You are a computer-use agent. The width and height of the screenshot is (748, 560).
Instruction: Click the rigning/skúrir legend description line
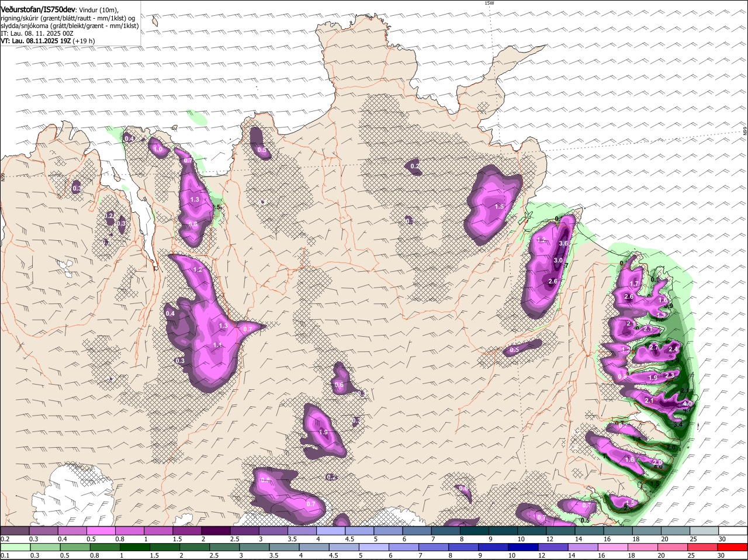(x=68, y=18)
